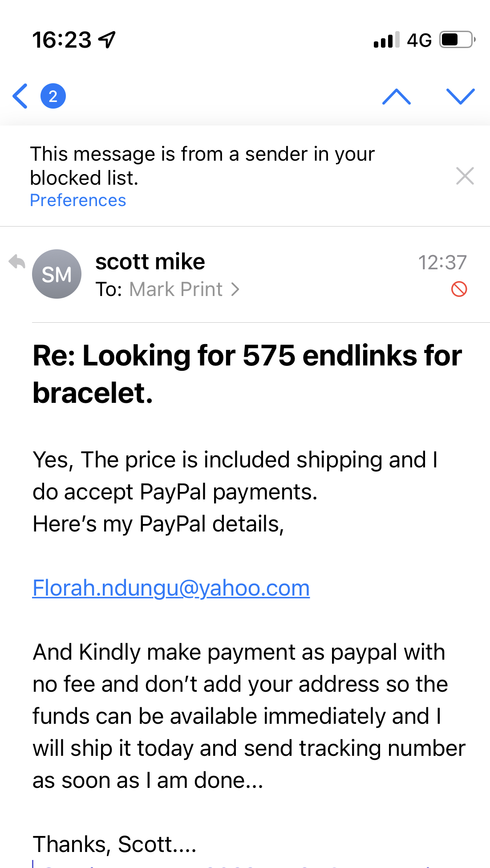Tap the email subject about 575 endlinks
Screen dimensions: 490x868
[x=247, y=374]
